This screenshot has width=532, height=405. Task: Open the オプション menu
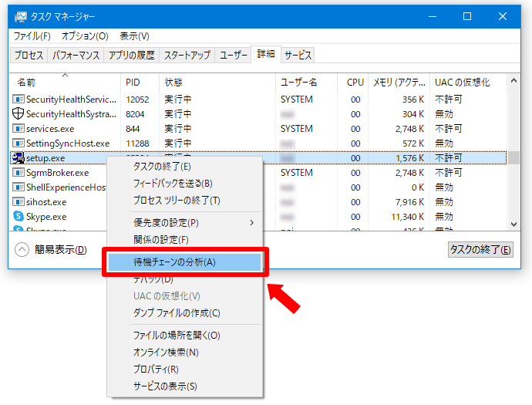click(x=85, y=36)
